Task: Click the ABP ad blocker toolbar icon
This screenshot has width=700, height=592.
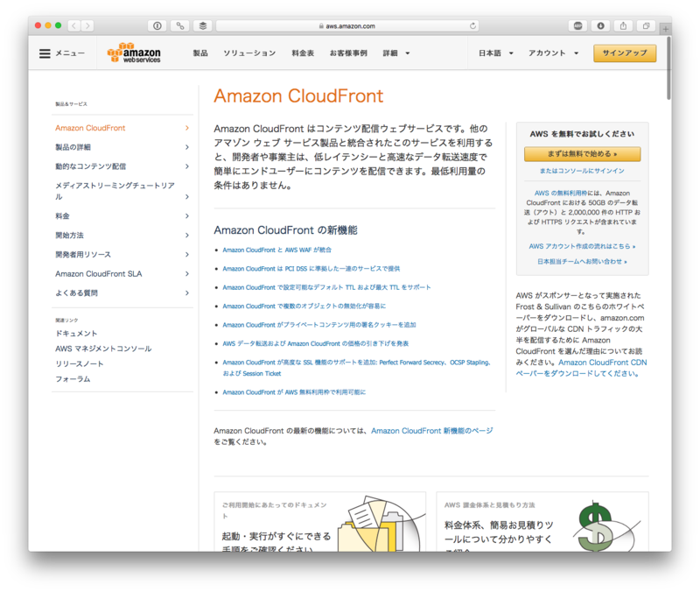Action: point(577,26)
